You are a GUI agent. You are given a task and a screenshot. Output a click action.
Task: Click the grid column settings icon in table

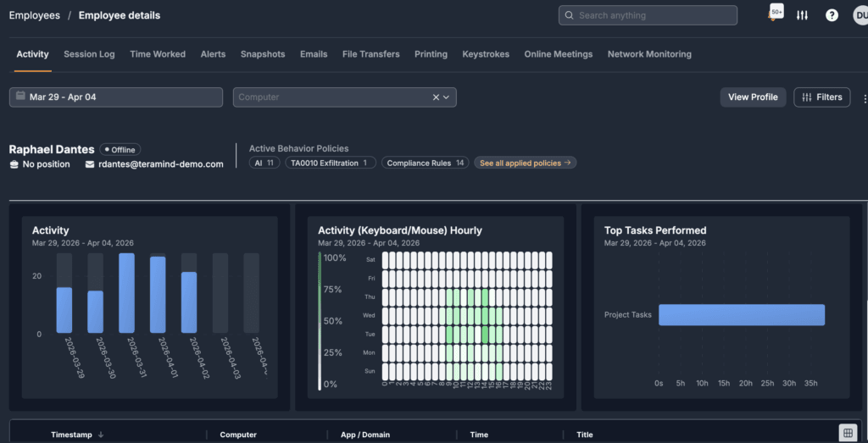(847, 433)
